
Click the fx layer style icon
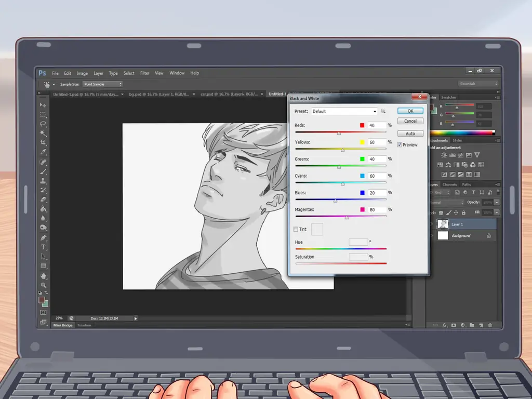(445, 325)
